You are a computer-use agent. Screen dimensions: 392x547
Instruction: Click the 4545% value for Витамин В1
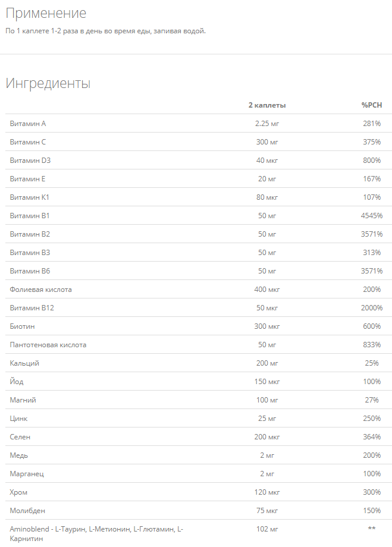[x=371, y=216]
